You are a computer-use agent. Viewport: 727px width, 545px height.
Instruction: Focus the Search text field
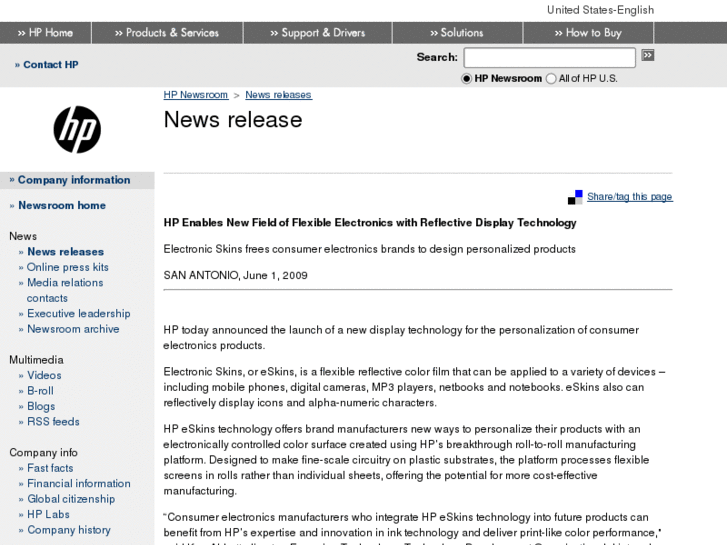[x=549, y=58]
